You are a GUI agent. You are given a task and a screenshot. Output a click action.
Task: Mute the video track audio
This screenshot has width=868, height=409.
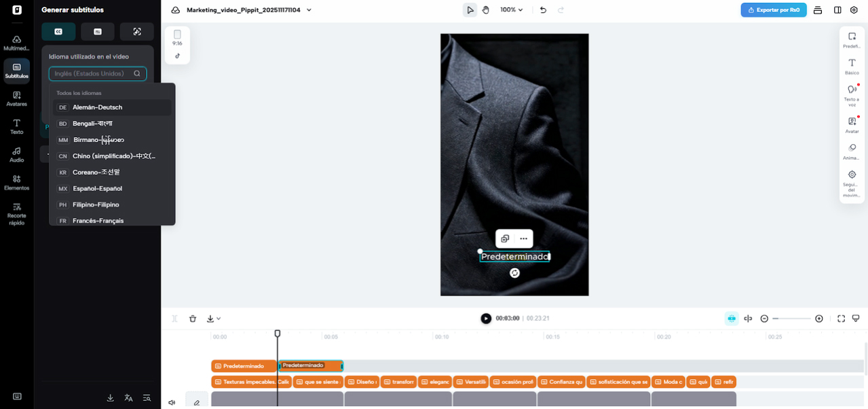pyautogui.click(x=172, y=402)
